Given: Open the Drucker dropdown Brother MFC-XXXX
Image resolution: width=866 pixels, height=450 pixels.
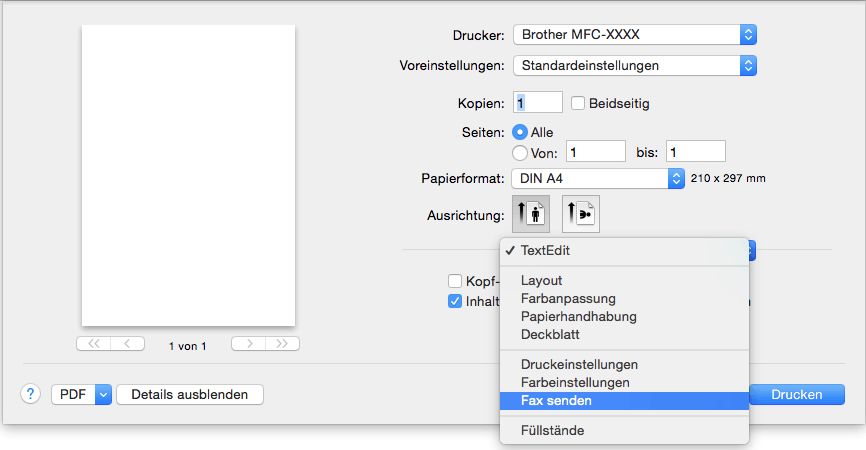Looking at the screenshot, I should pos(635,35).
